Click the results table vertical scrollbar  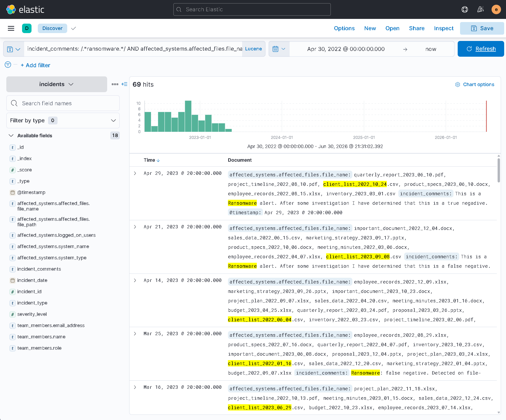tap(499, 170)
